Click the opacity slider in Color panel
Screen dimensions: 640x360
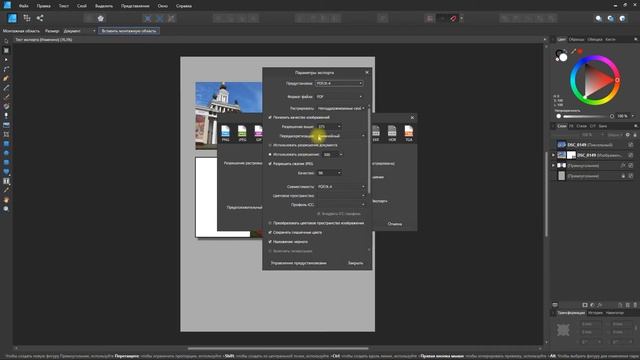click(585, 116)
